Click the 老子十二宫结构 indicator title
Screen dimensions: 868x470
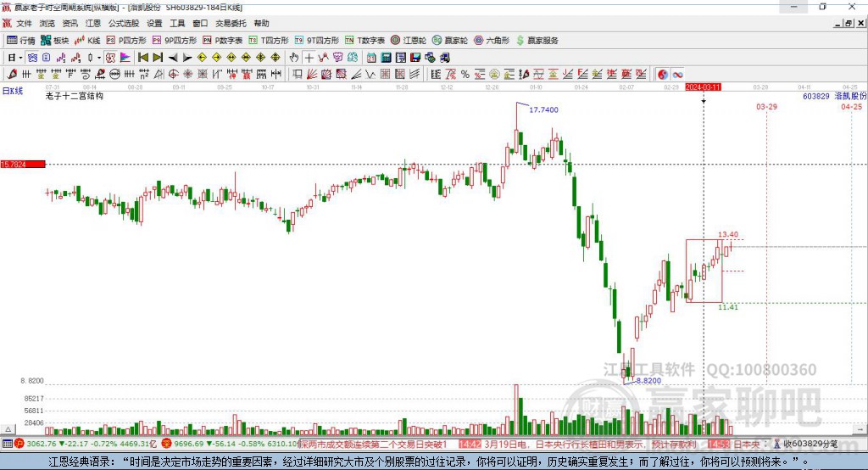(75, 96)
